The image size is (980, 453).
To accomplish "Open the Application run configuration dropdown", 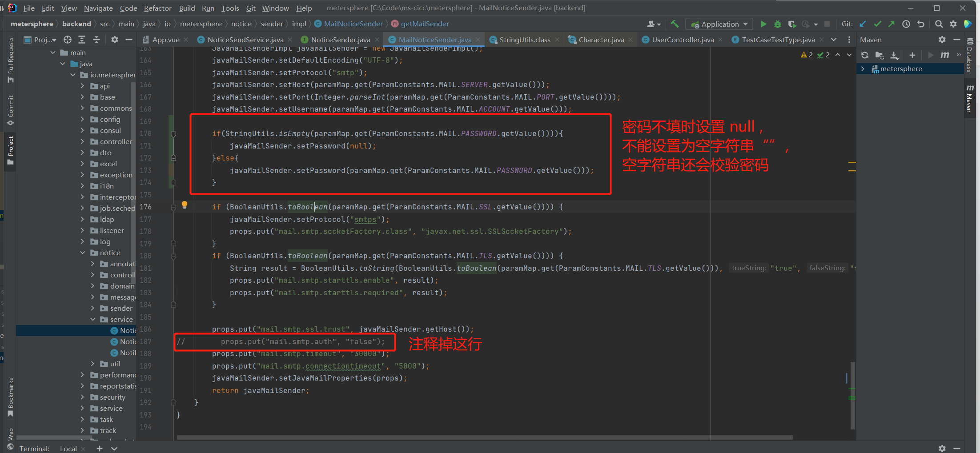I will [719, 24].
